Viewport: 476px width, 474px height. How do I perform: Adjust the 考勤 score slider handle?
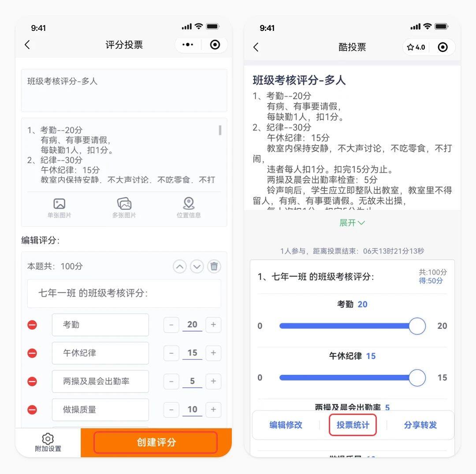pos(417,326)
